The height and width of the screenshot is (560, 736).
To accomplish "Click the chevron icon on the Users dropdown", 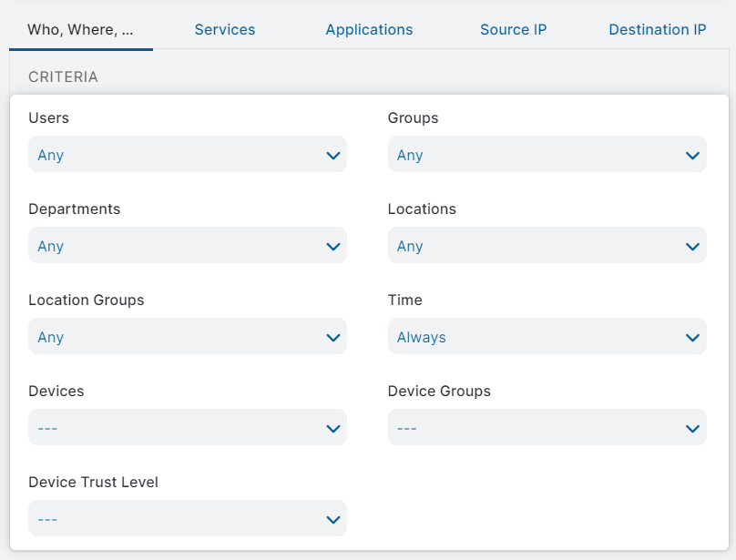I will [332, 154].
